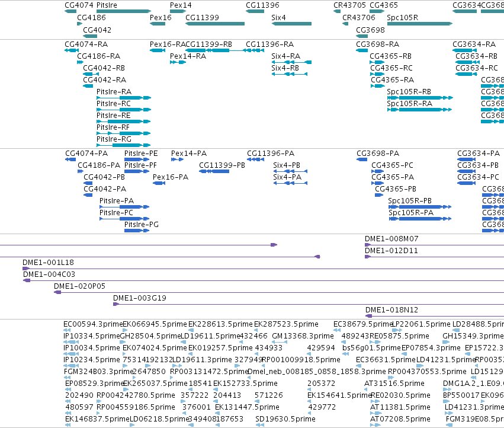
Task: Click the CG4365-RB transcript label
Action: (390, 56)
